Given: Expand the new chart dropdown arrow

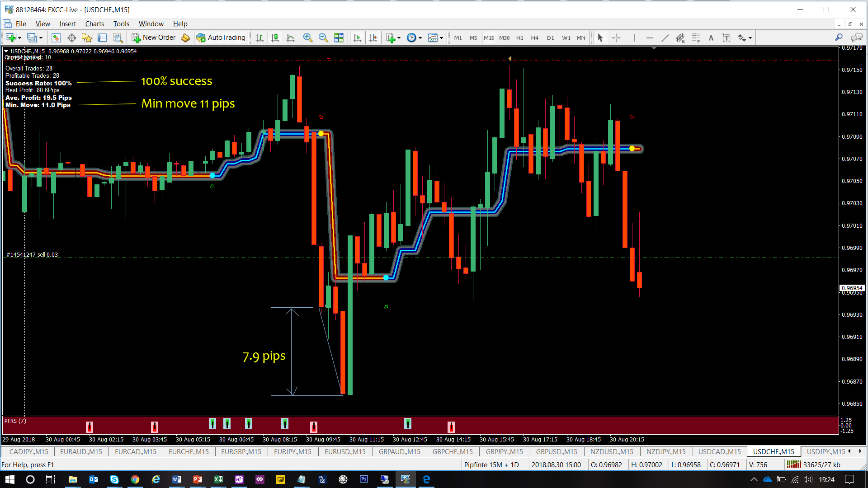Looking at the screenshot, I should click(x=19, y=38).
